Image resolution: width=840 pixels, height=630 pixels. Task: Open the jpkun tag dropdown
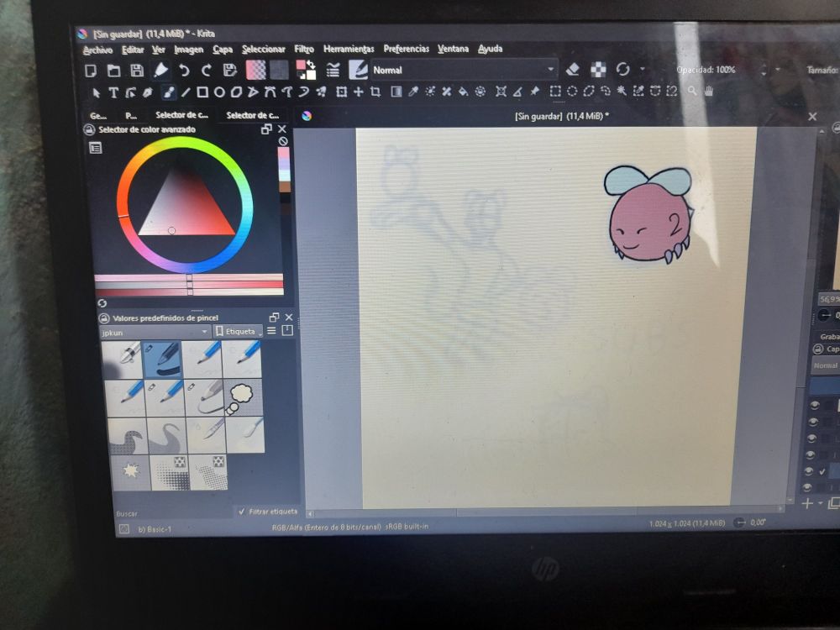(x=155, y=333)
